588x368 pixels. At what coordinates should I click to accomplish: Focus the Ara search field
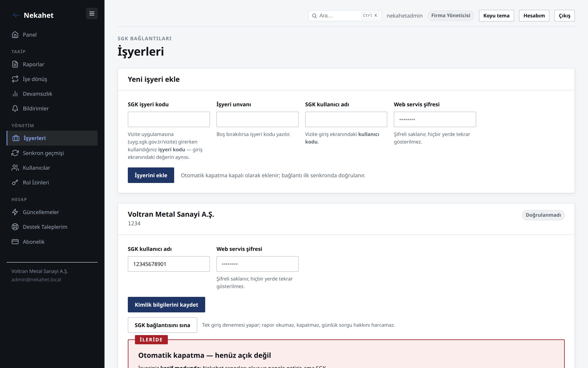click(x=345, y=16)
